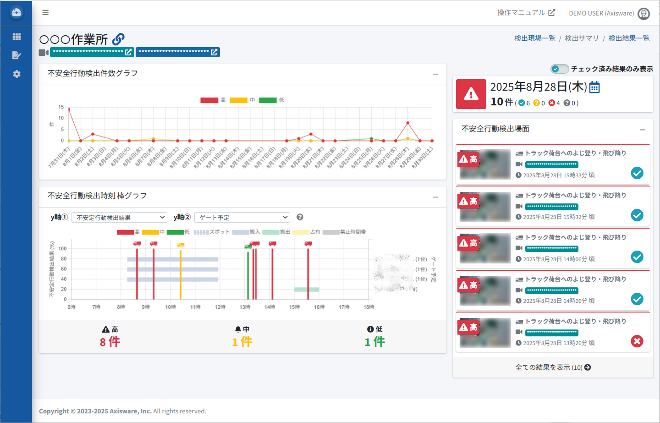Go to 検出サマリ breadcrumb
The height and width of the screenshot is (423, 660).
tap(581, 38)
